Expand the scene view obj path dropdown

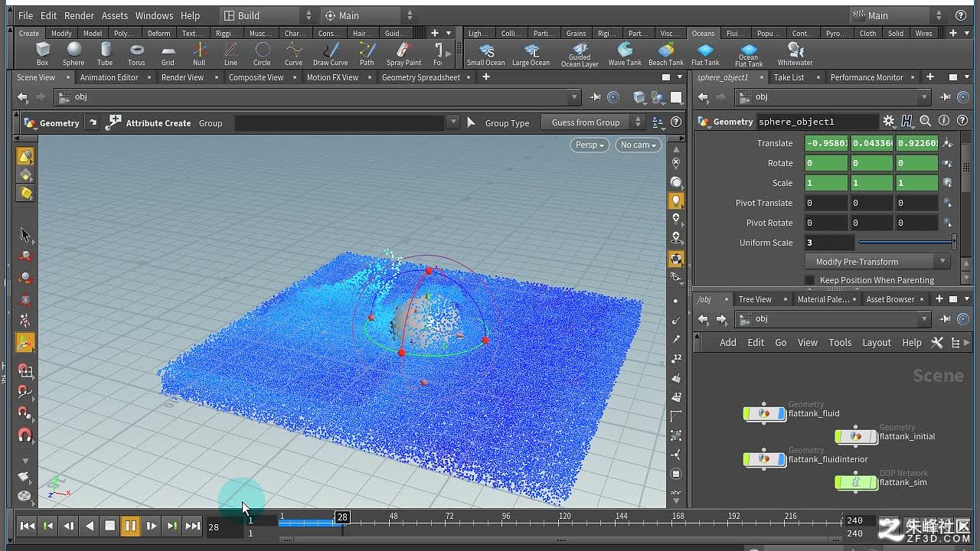point(574,97)
